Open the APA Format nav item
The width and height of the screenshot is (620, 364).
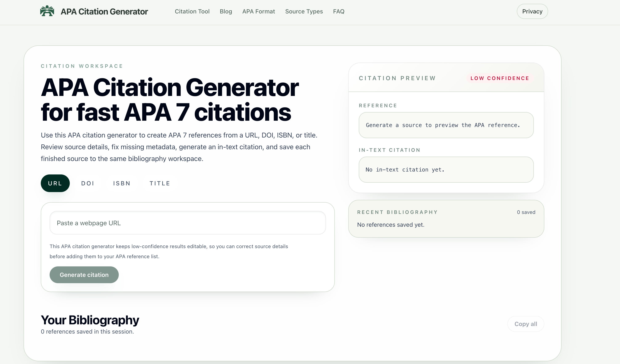click(259, 11)
